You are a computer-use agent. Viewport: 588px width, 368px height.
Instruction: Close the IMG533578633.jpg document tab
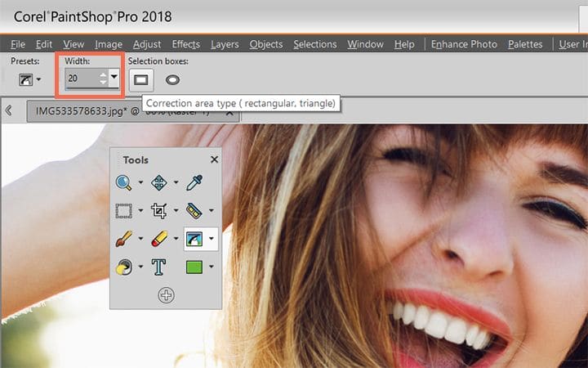click(x=229, y=113)
